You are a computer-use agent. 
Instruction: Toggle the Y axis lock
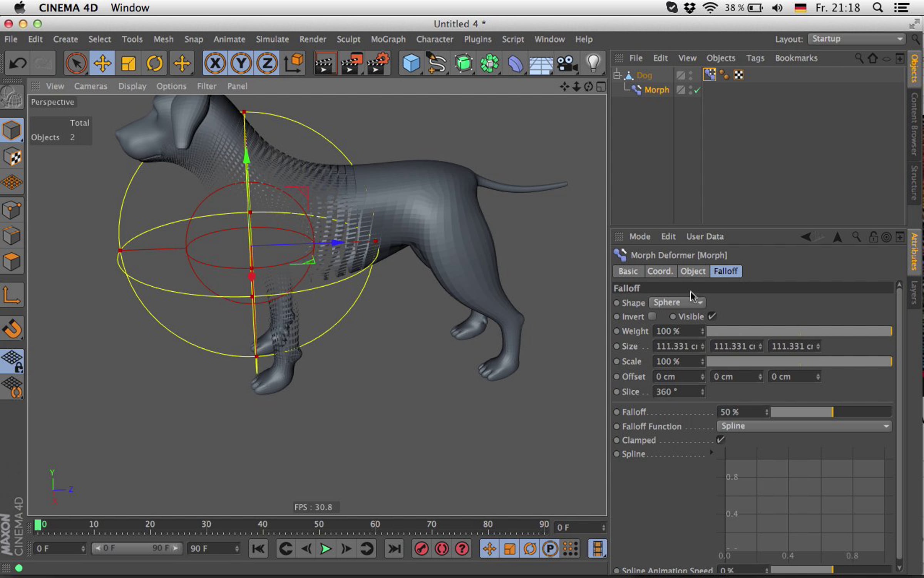pyautogui.click(x=241, y=63)
